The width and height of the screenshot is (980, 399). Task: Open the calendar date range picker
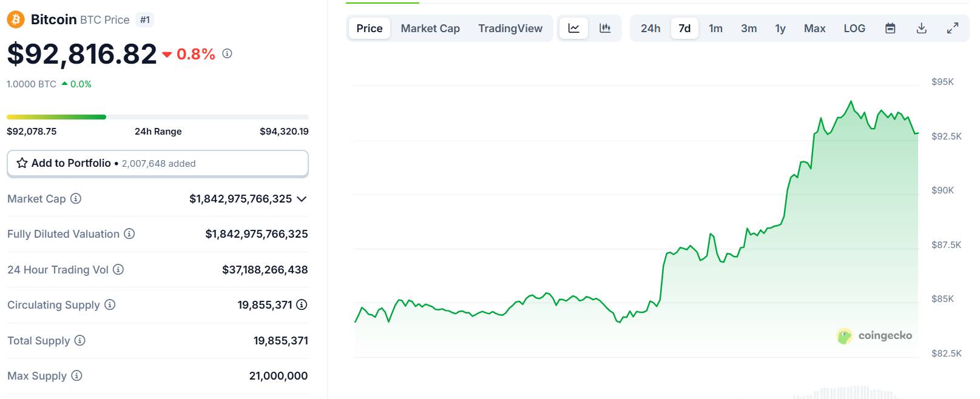click(x=890, y=28)
